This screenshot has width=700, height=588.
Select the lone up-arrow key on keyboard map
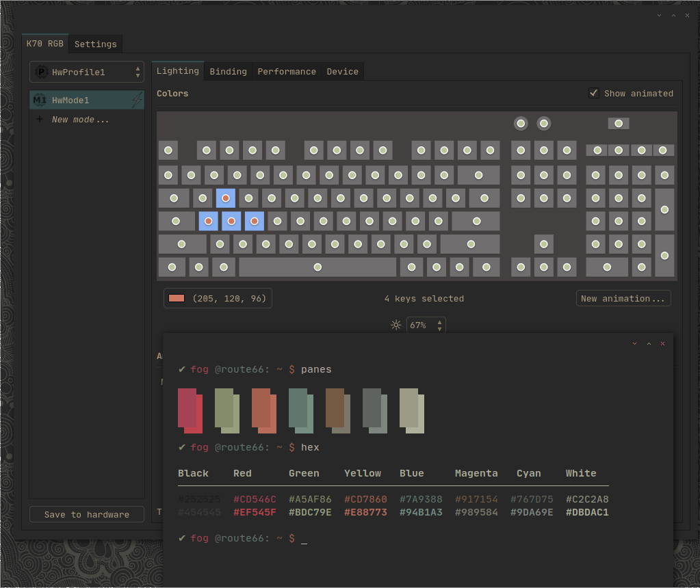click(544, 244)
